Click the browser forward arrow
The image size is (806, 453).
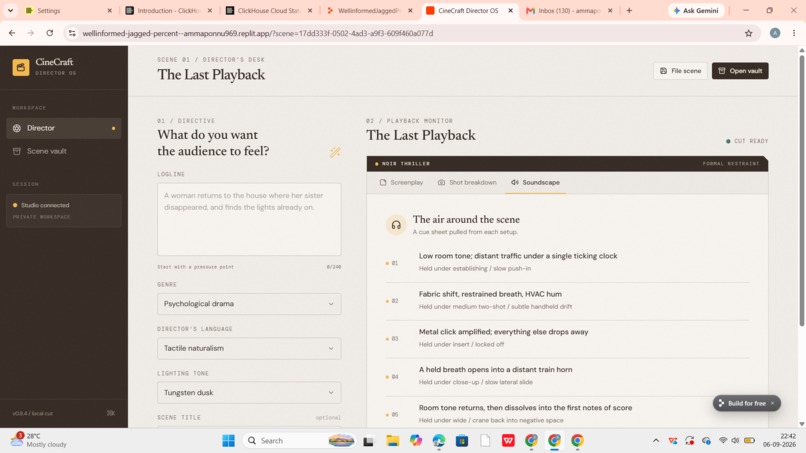click(31, 33)
